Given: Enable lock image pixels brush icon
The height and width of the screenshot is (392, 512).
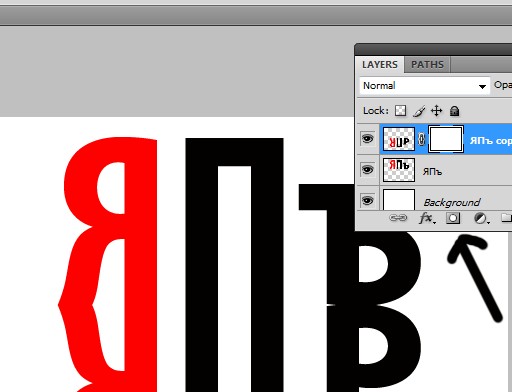Looking at the screenshot, I should 419,111.
